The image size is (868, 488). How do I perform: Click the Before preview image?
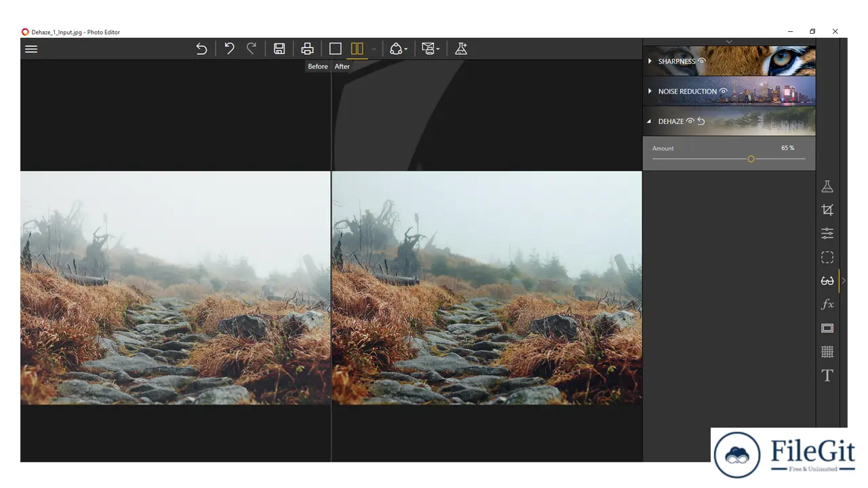click(175, 288)
